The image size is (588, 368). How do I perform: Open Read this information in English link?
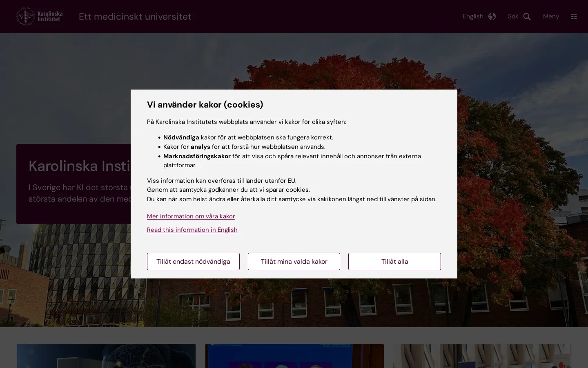click(x=192, y=230)
